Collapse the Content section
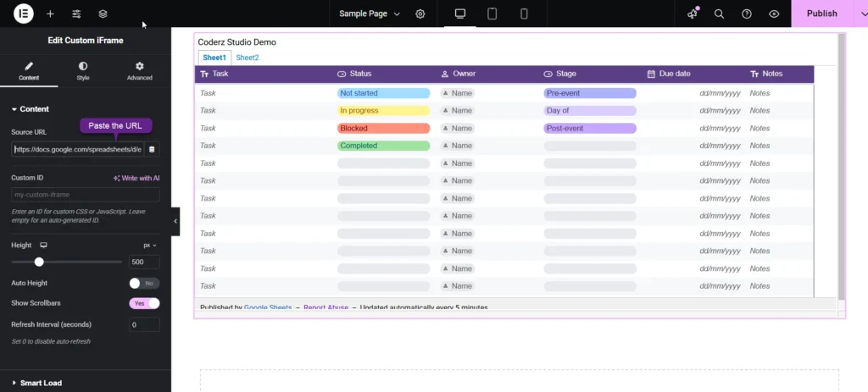Screen dimensions: 868x392 pyautogui.click(x=31, y=109)
